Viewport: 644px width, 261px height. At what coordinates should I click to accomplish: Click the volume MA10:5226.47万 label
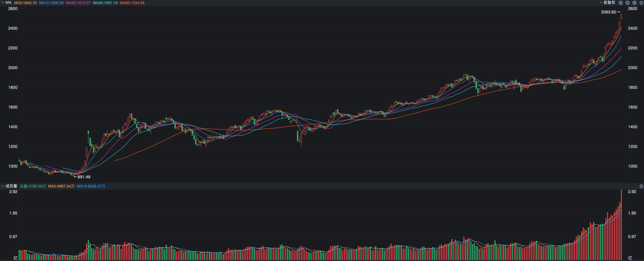pyautogui.click(x=91, y=186)
